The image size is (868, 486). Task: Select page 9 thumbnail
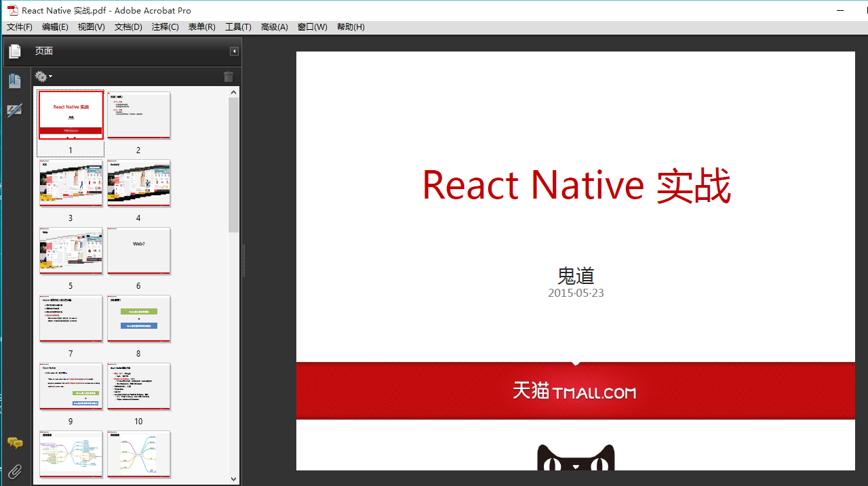[71, 386]
